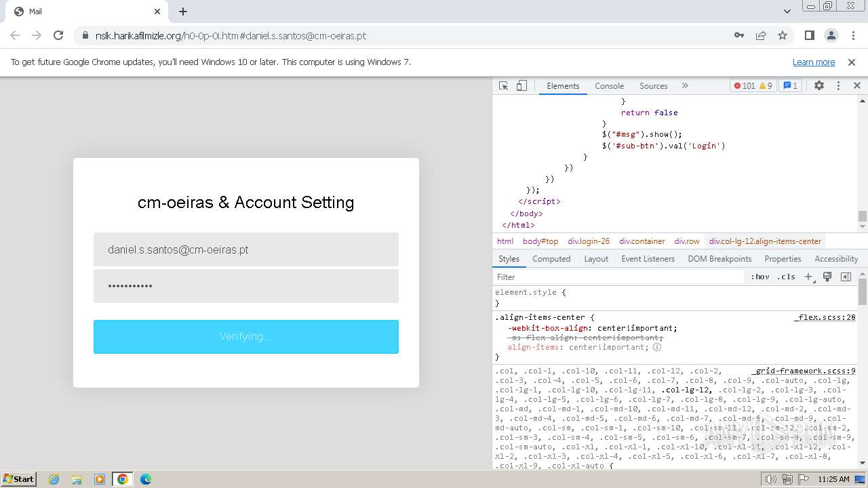
Task: Close the DevTools panel
Action: (856, 86)
